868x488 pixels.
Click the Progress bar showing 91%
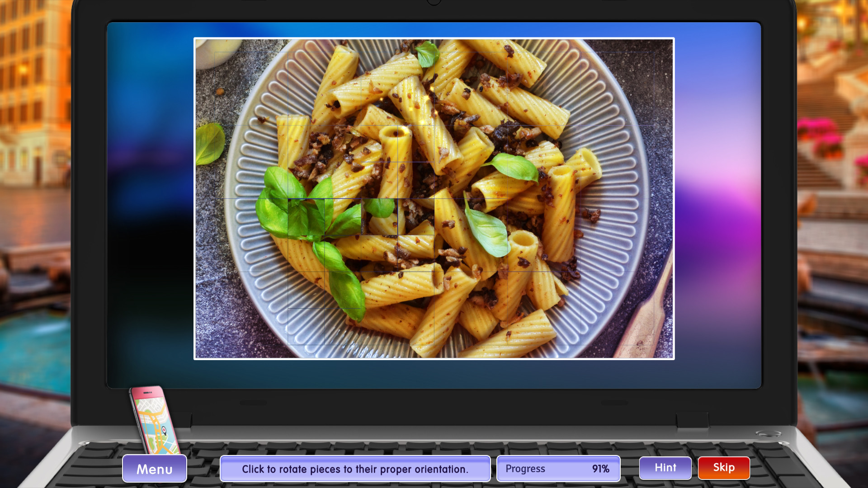point(558,469)
